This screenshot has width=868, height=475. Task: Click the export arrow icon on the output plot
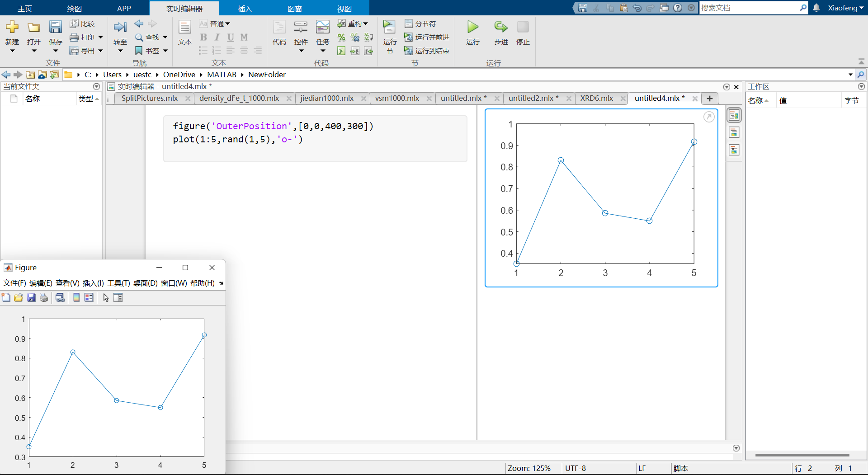tap(709, 117)
